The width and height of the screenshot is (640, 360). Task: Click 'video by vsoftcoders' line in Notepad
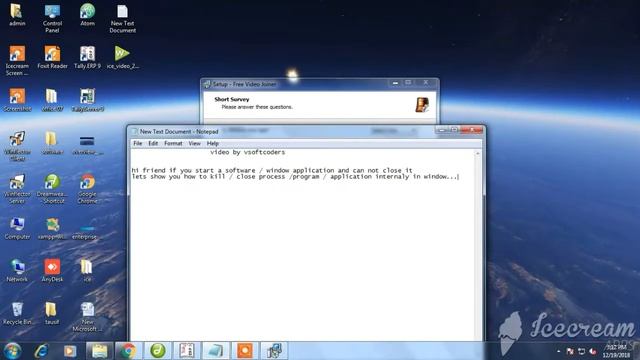(x=247, y=152)
